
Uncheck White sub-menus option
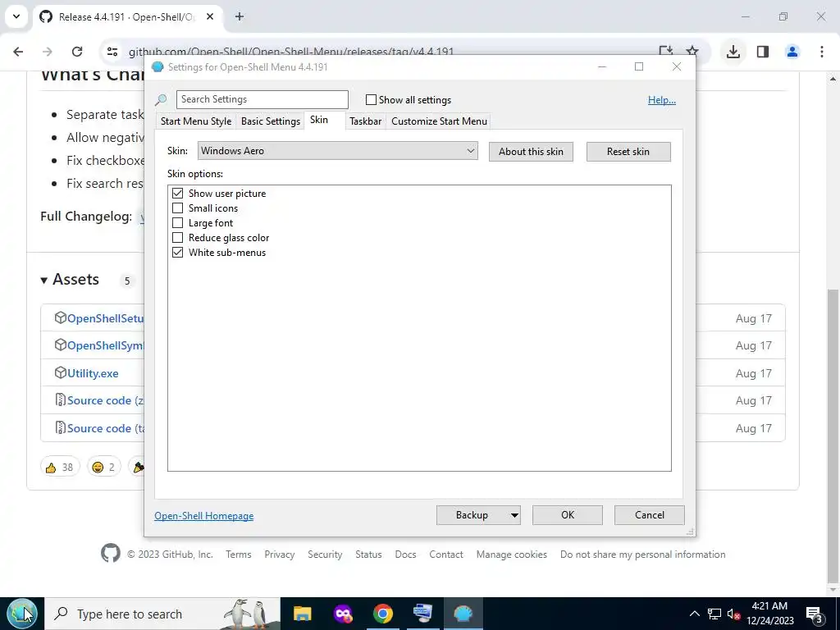coord(177,253)
